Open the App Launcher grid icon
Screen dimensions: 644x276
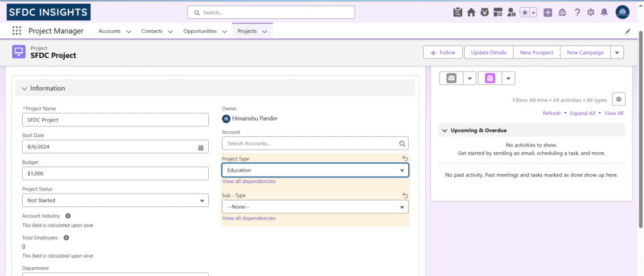[x=16, y=31]
